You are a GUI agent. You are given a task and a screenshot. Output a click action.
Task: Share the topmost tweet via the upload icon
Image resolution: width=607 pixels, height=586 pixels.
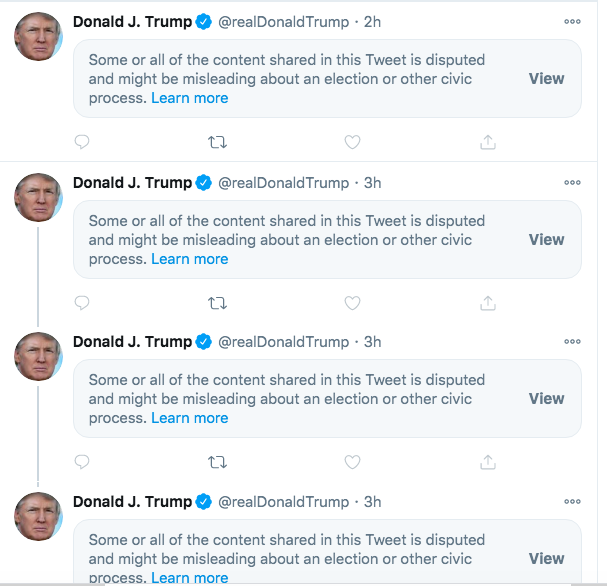click(488, 142)
